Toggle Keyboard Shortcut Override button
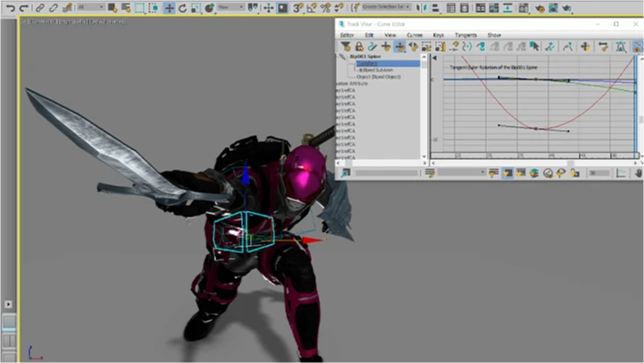The image size is (644, 363). coord(282,7)
